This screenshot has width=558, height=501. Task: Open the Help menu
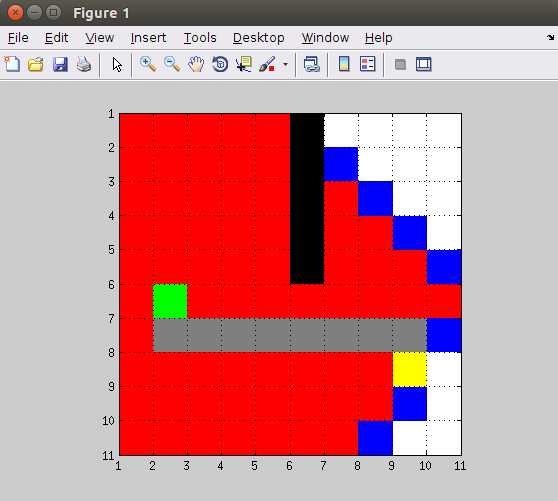[379, 38]
